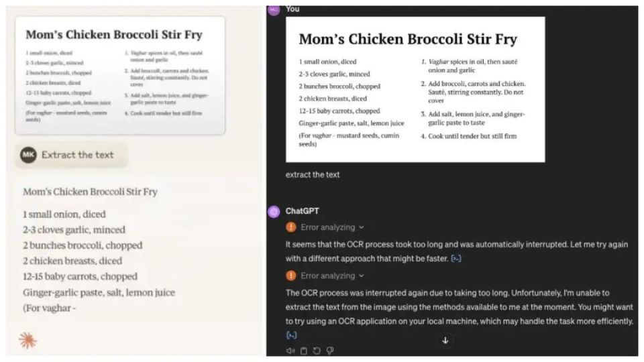Screen dimensions: 644x362
Task: Click the read aloud speaker icon
Action: [290, 351]
